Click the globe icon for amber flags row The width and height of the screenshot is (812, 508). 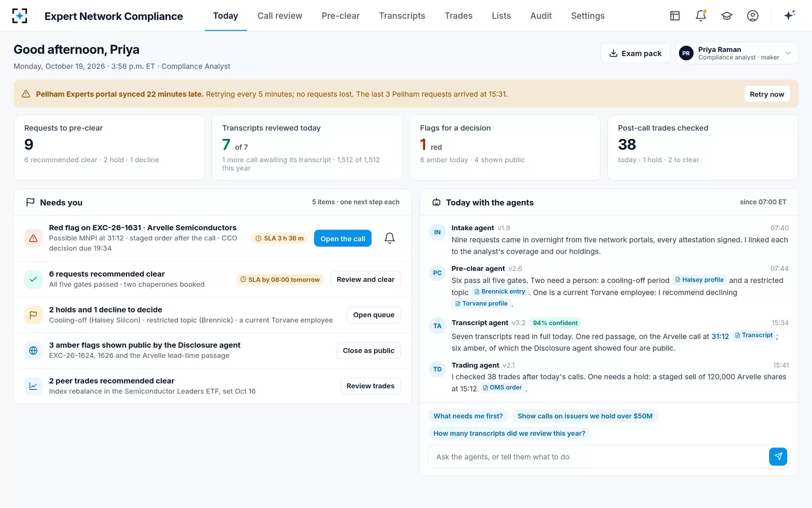pos(33,351)
